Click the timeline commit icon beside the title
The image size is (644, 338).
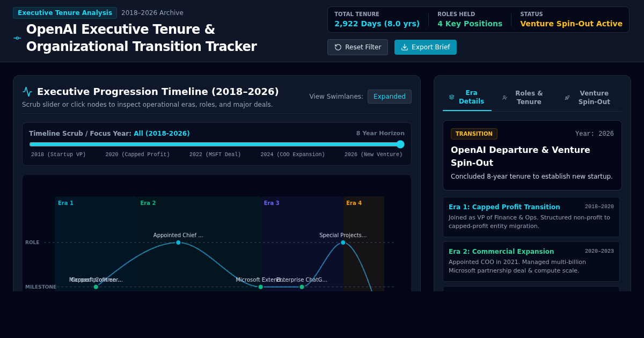point(17,38)
